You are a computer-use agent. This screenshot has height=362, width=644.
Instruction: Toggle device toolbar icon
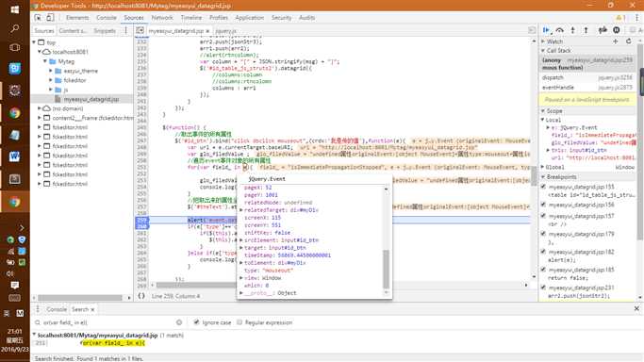click(50, 18)
